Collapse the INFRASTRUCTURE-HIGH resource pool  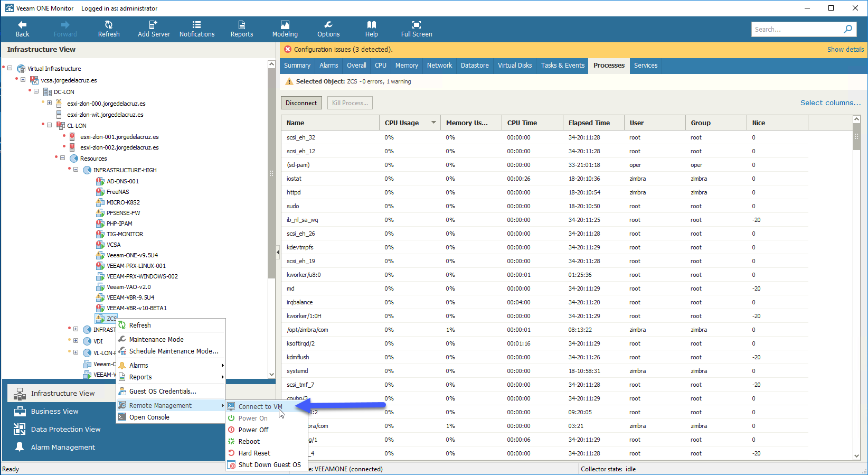coord(76,170)
